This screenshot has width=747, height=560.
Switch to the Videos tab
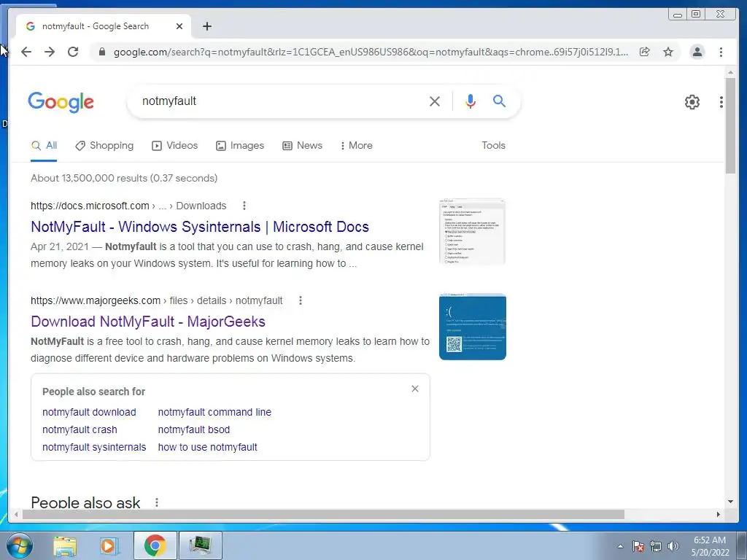click(x=175, y=146)
